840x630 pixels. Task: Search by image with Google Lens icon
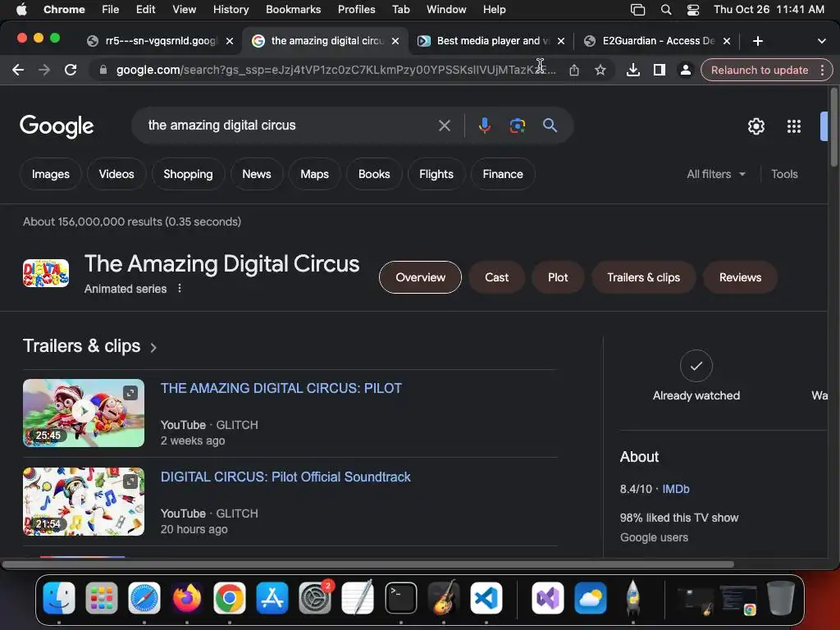pos(517,126)
